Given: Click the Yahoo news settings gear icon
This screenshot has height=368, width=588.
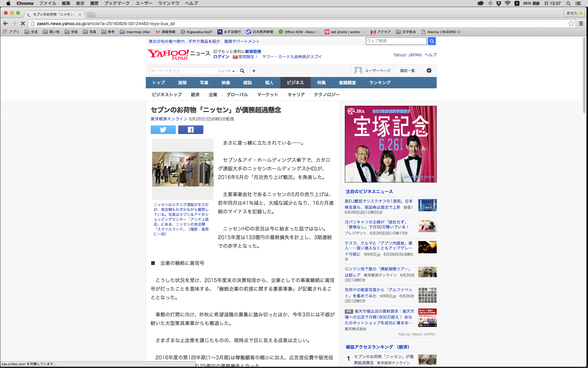Looking at the screenshot, I should [429, 71].
